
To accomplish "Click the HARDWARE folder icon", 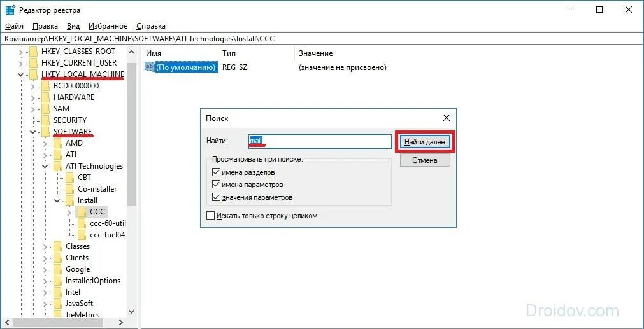I will (46, 97).
